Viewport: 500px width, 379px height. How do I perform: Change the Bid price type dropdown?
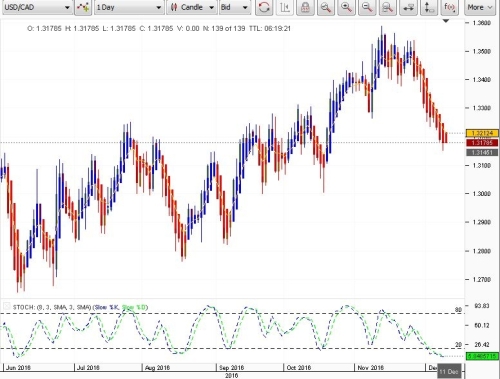click(235, 7)
